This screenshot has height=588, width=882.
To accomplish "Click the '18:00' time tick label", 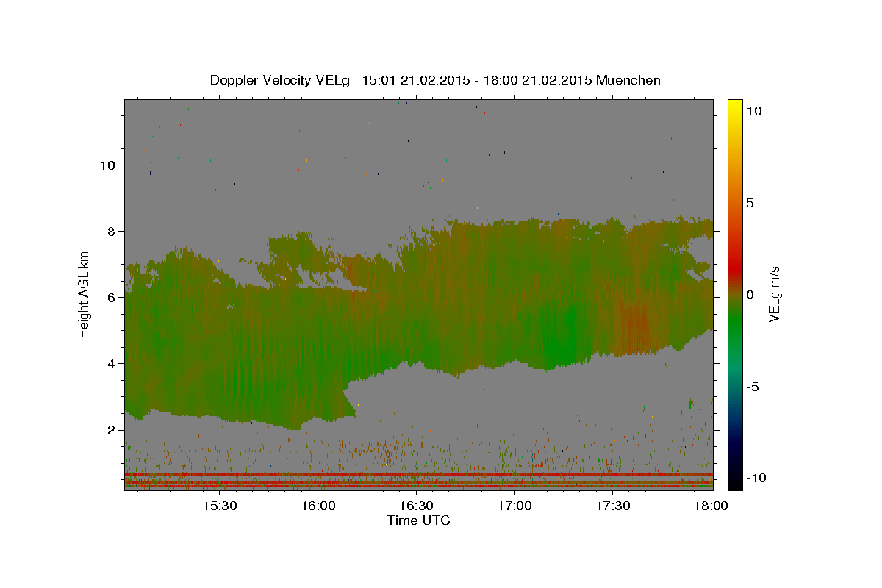I will 711,506.
